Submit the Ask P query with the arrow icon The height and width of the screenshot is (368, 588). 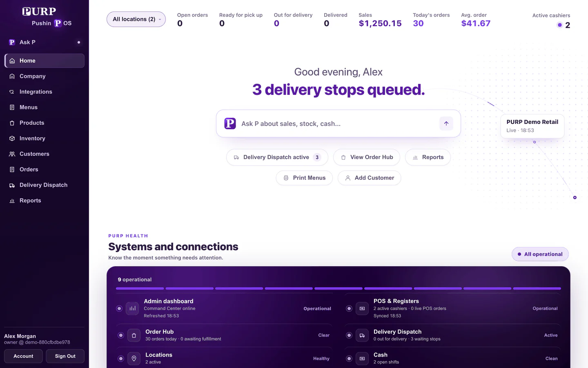click(446, 123)
